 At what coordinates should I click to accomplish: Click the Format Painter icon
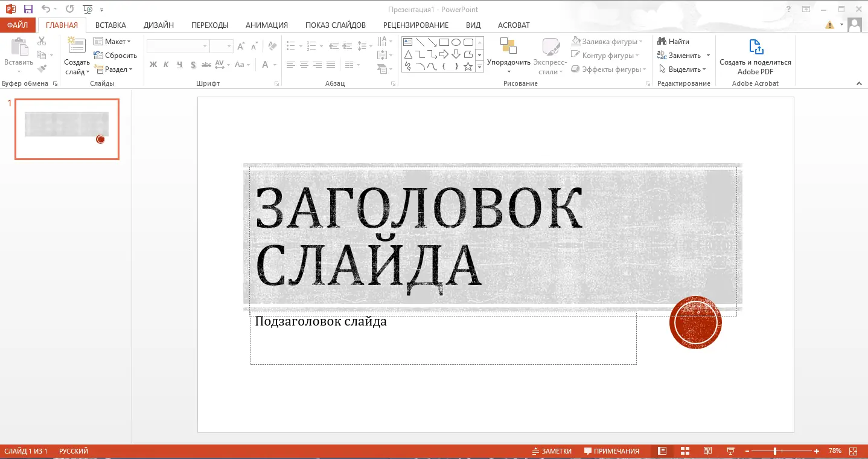(42, 68)
